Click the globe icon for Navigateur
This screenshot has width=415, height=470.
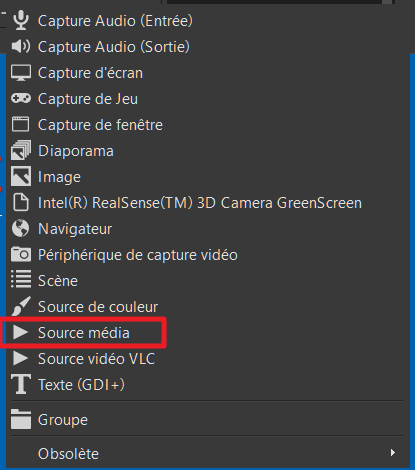pos(21,228)
